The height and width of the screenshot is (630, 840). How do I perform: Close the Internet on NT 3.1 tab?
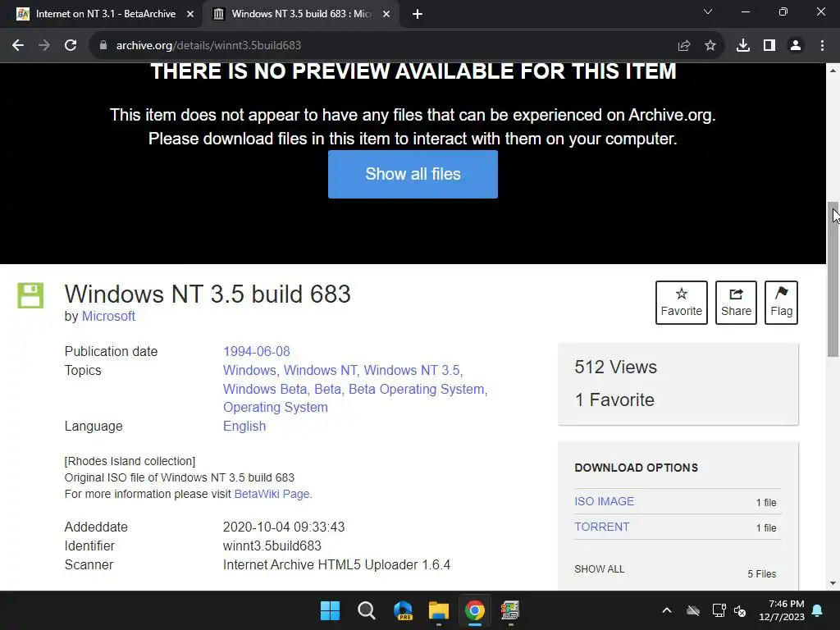tap(190, 15)
